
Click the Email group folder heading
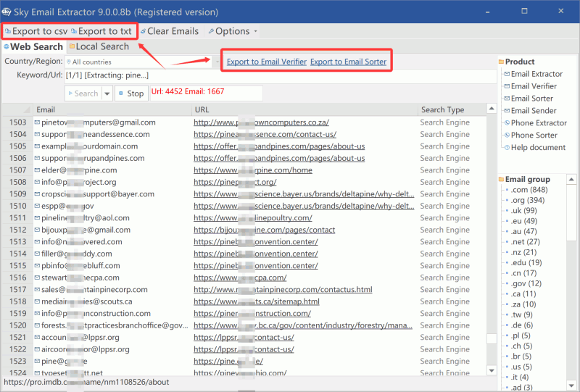pos(524,180)
